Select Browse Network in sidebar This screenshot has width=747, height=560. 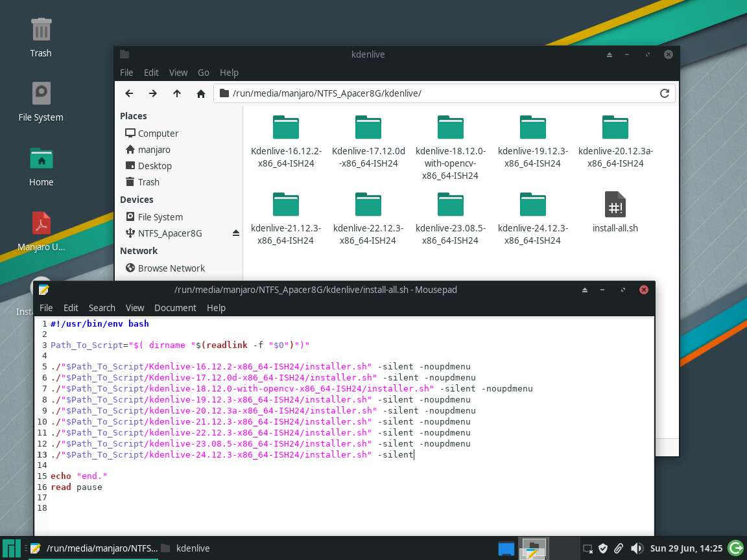click(171, 268)
